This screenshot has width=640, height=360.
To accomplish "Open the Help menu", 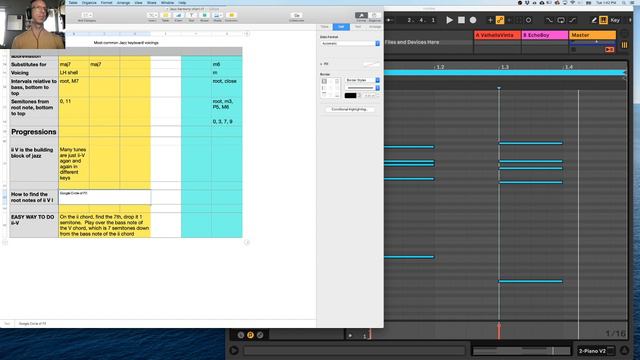I will (182, 2).
